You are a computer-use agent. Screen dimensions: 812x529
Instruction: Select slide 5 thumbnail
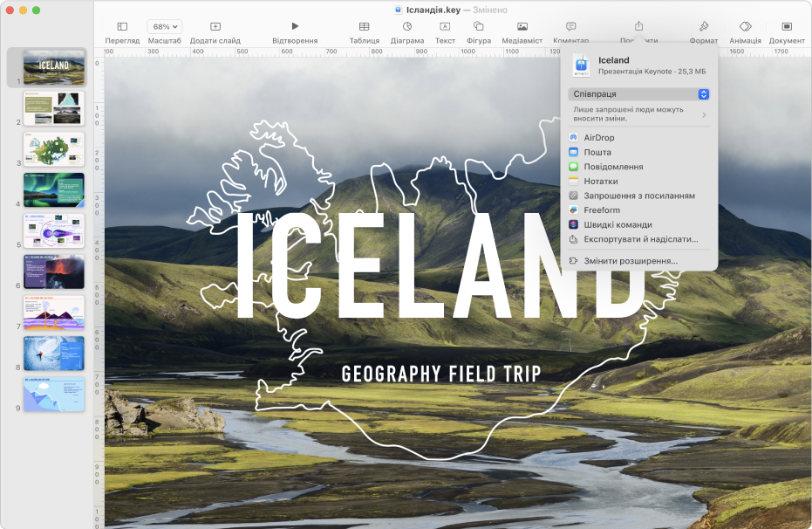pyautogui.click(x=54, y=230)
